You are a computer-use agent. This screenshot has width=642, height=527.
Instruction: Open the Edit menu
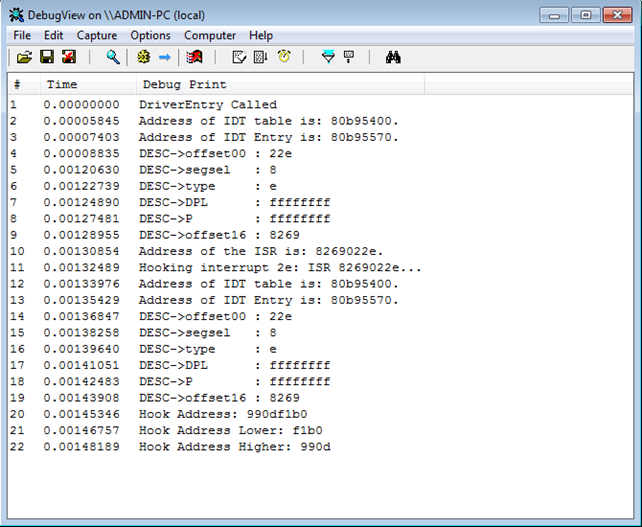pyautogui.click(x=53, y=35)
